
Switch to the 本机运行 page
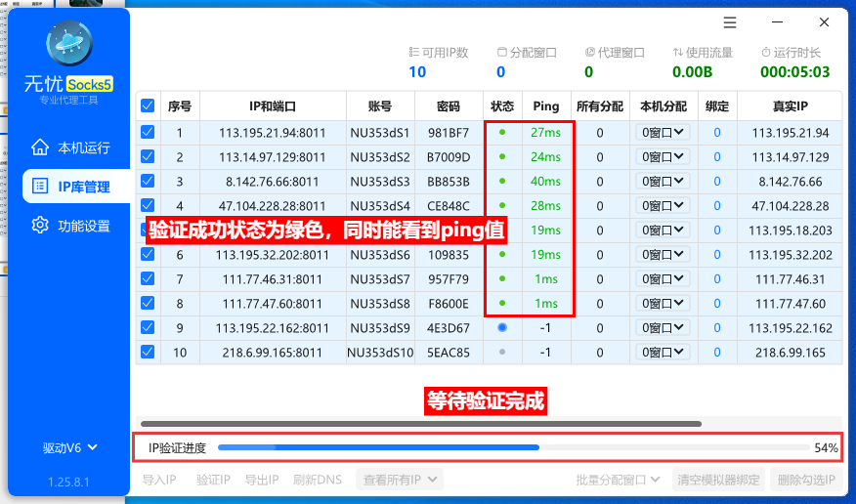[83, 148]
